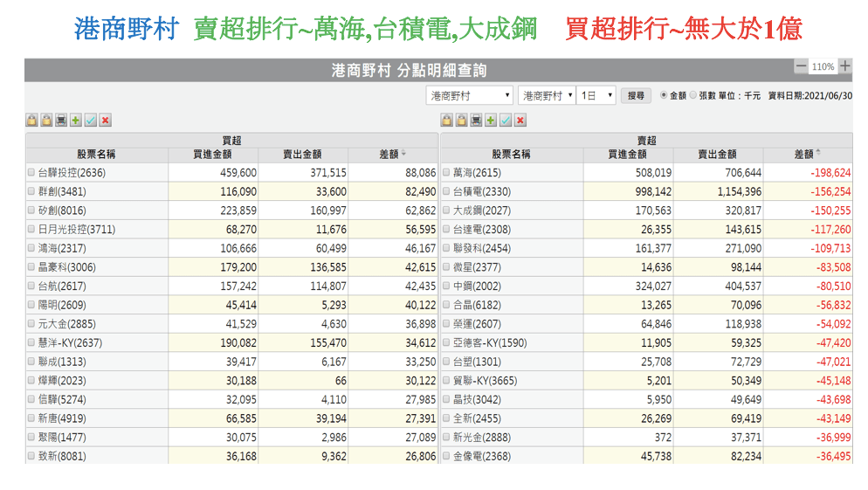The height and width of the screenshot is (490, 868).
Task: Click the green plus icon above the right table
Action: (491, 121)
